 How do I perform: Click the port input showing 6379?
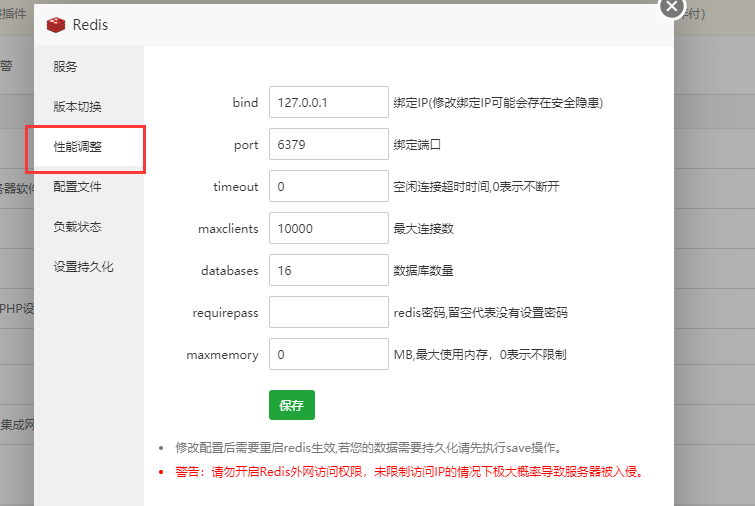point(329,144)
